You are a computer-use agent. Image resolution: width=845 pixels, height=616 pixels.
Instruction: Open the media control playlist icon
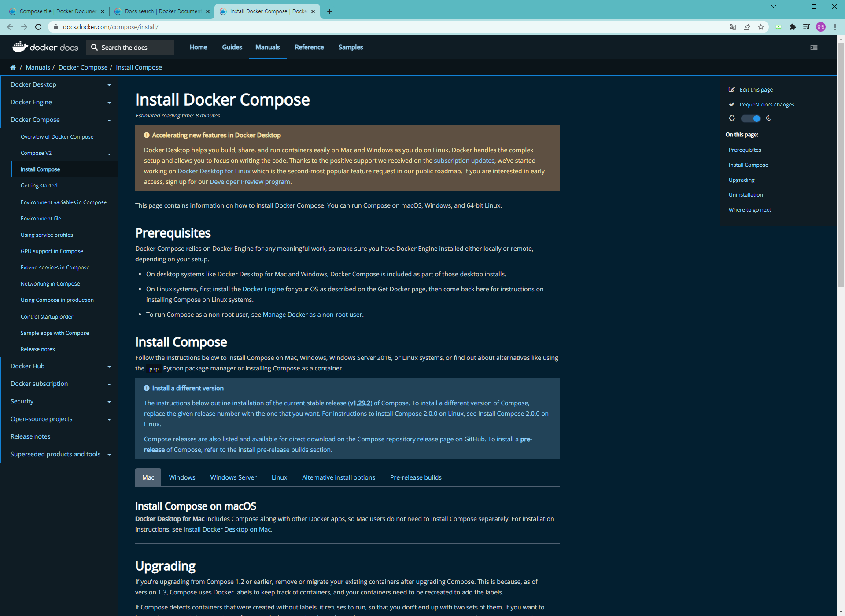(807, 27)
